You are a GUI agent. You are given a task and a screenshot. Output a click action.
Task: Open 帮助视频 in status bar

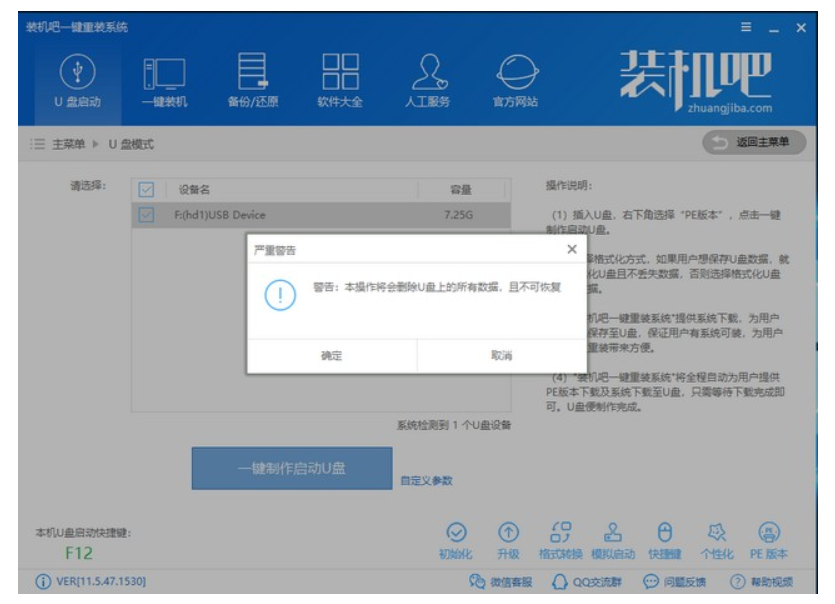point(762,582)
